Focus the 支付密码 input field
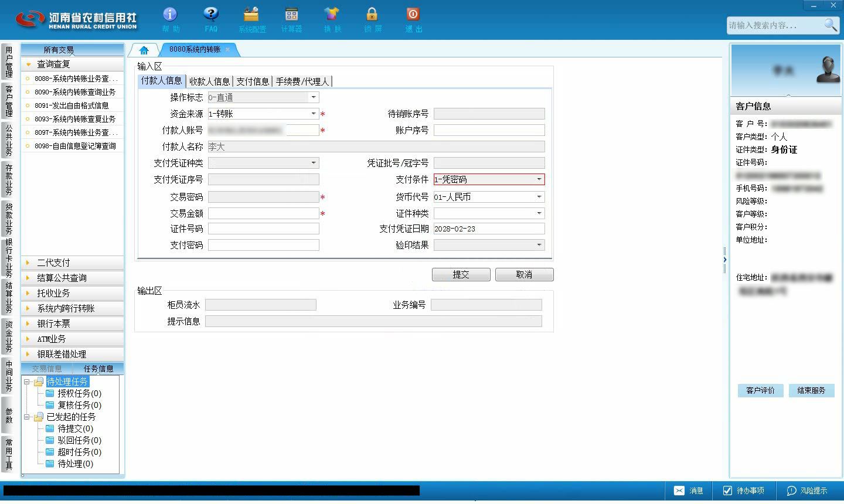The width and height of the screenshot is (844, 504). click(264, 245)
